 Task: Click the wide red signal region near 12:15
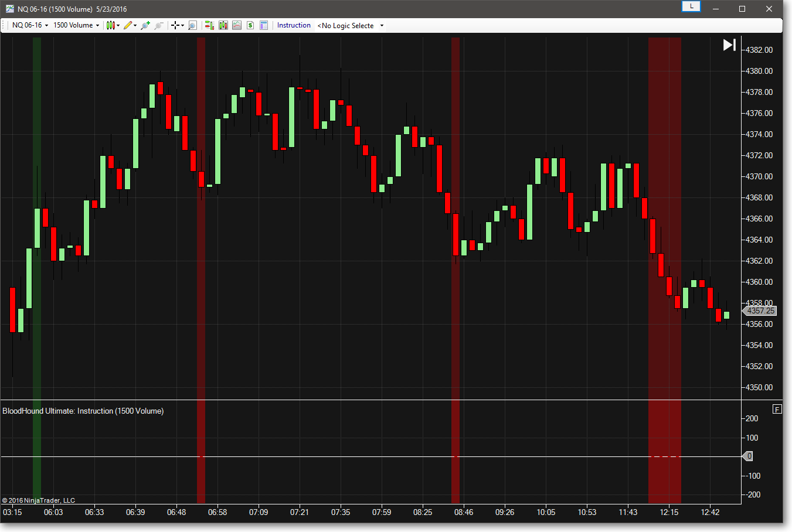665,270
